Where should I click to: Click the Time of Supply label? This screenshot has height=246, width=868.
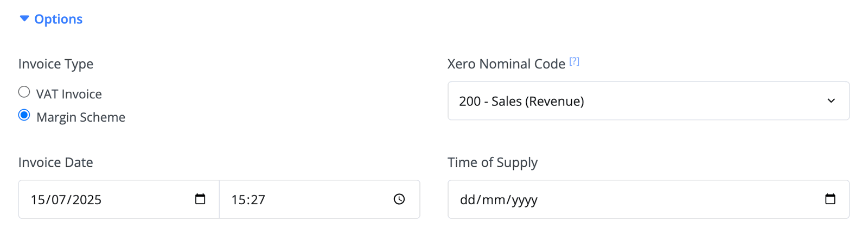pyautogui.click(x=493, y=162)
